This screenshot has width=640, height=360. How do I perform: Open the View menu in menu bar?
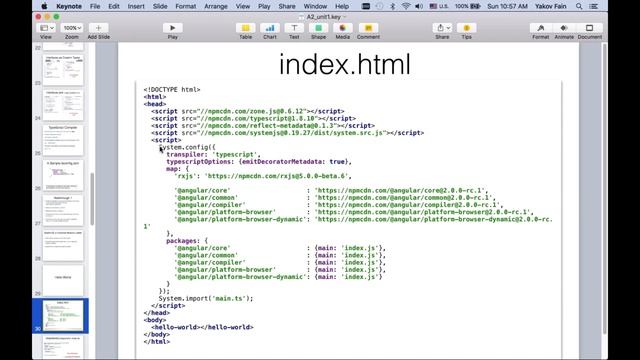[242, 6]
